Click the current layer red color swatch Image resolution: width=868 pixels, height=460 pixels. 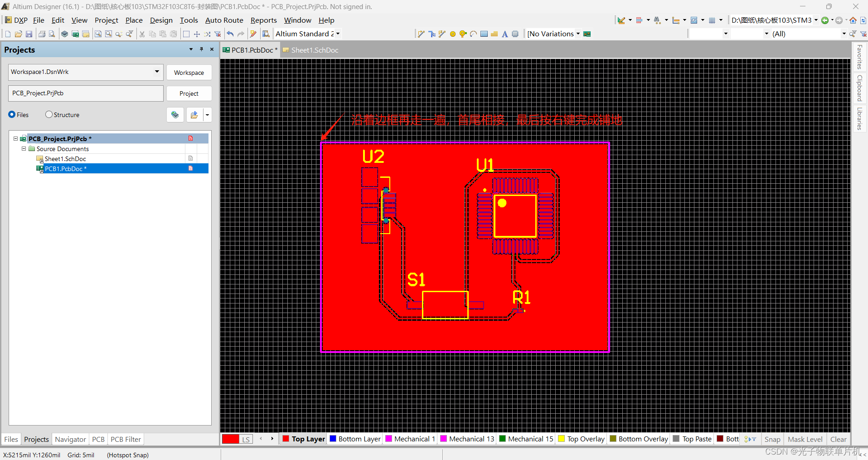point(230,439)
